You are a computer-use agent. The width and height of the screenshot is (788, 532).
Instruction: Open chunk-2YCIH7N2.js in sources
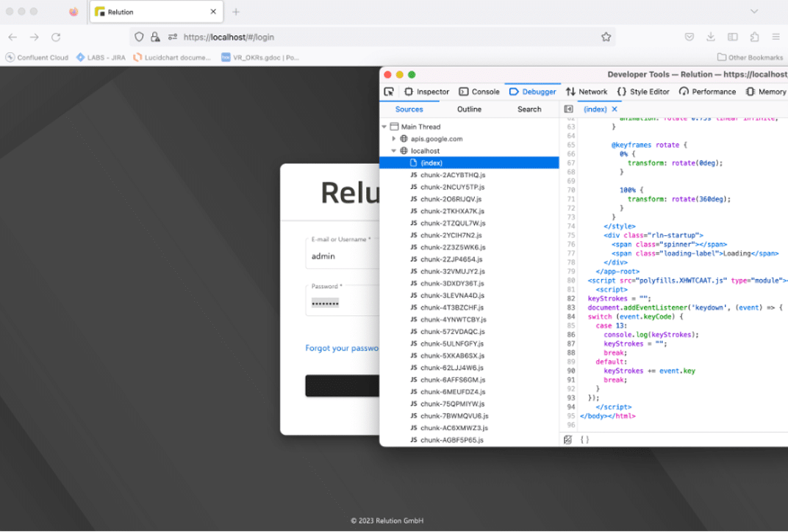451,235
